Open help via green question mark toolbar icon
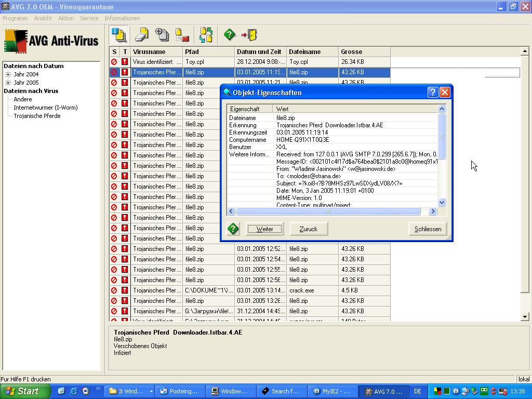Viewport: 532px width, 399px height. tap(229, 35)
